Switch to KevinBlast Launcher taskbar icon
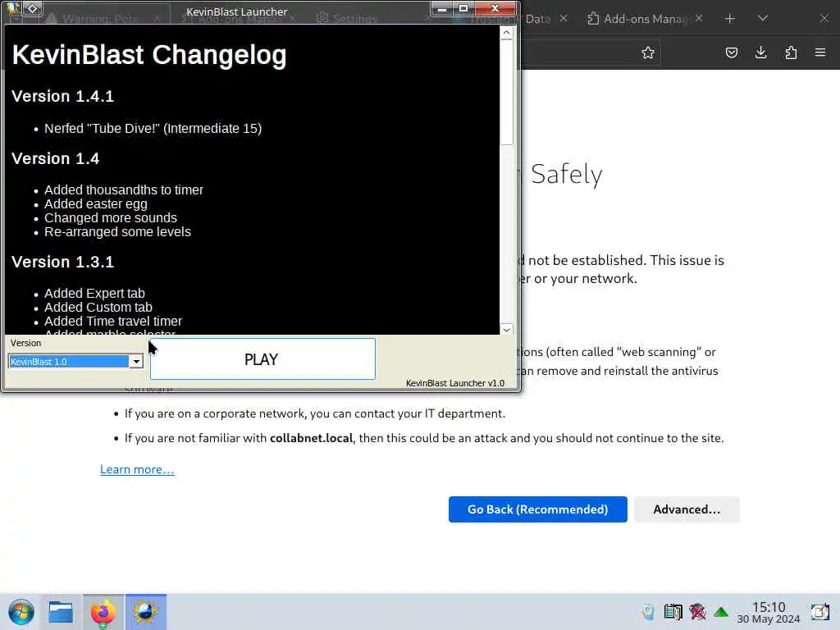Screen dimensions: 840x630 click(146, 612)
